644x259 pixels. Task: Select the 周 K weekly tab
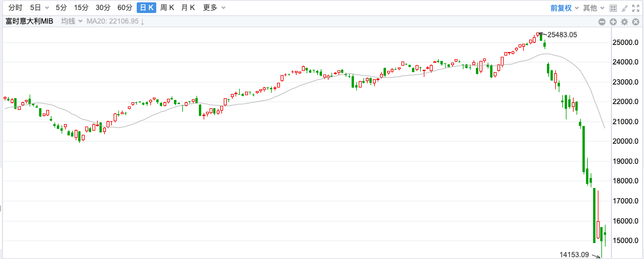167,7
